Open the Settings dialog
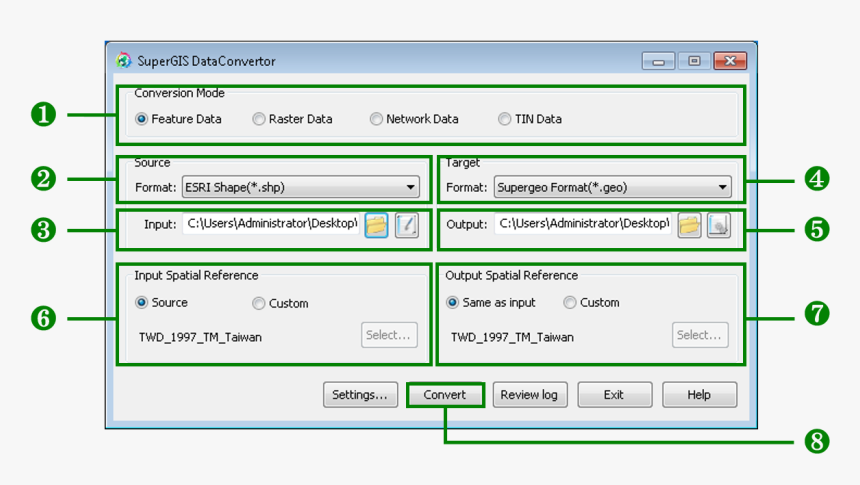Screen dimensions: 860x485 click(360, 395)
